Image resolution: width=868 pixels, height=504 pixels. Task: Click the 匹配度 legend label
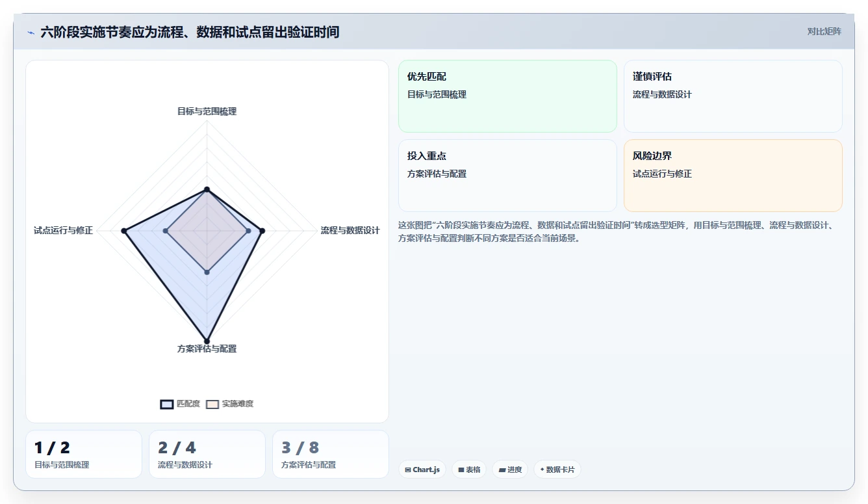pyautogui.click(x=188, y=404)
